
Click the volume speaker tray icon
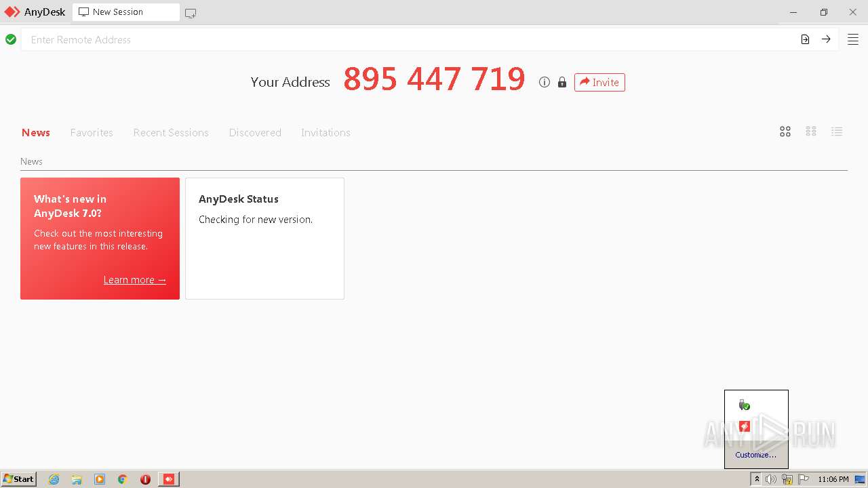point(771,479)
